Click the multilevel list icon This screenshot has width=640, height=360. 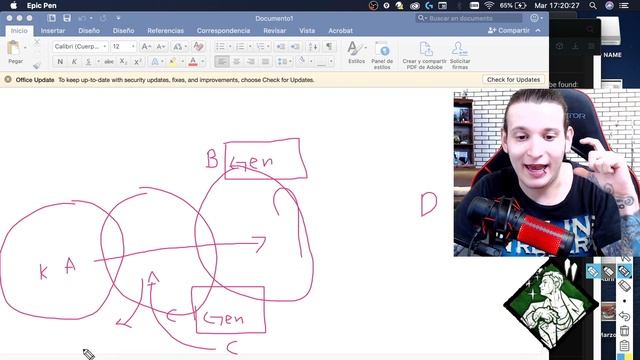point(260,47)
